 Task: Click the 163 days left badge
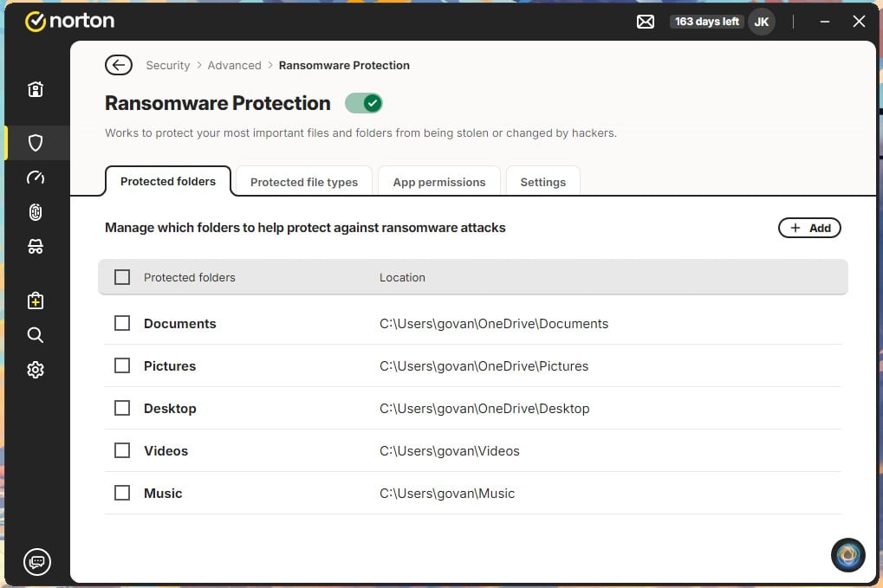[707, 22]
